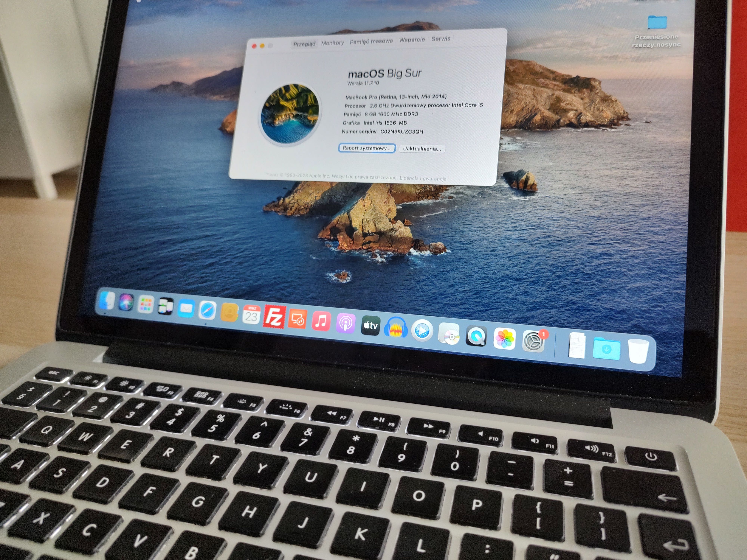The image size is (747, 560).
Task: Click the Wersja 11.7.10 text
Action: coord(363,83)
